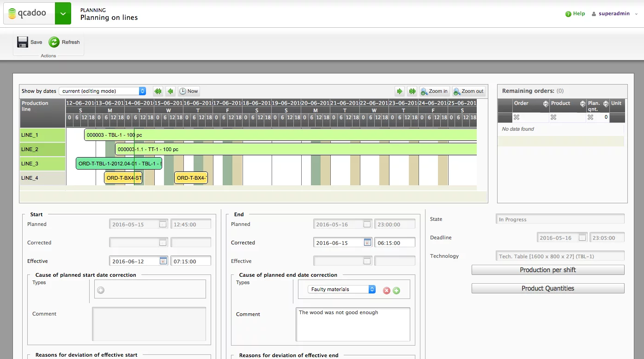Click the Now clock button
644x359 pixels.
188,91
